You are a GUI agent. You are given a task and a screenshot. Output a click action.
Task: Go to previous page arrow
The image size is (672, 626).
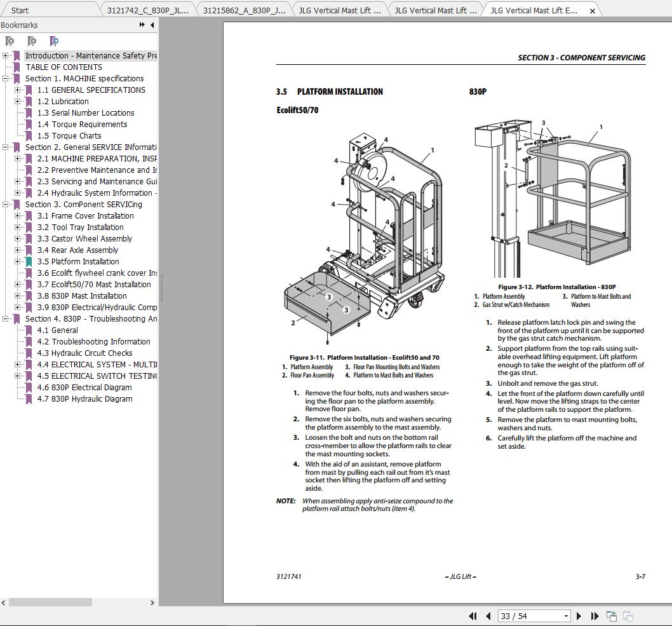click(488, 616)
